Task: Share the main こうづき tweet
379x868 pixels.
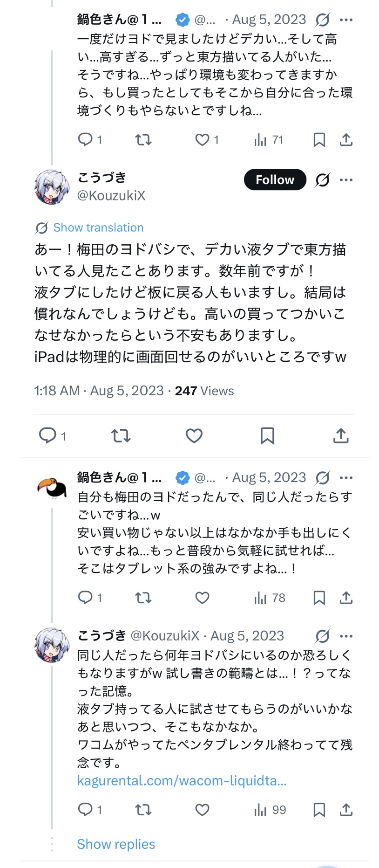Action: click(x=341, y=435)
